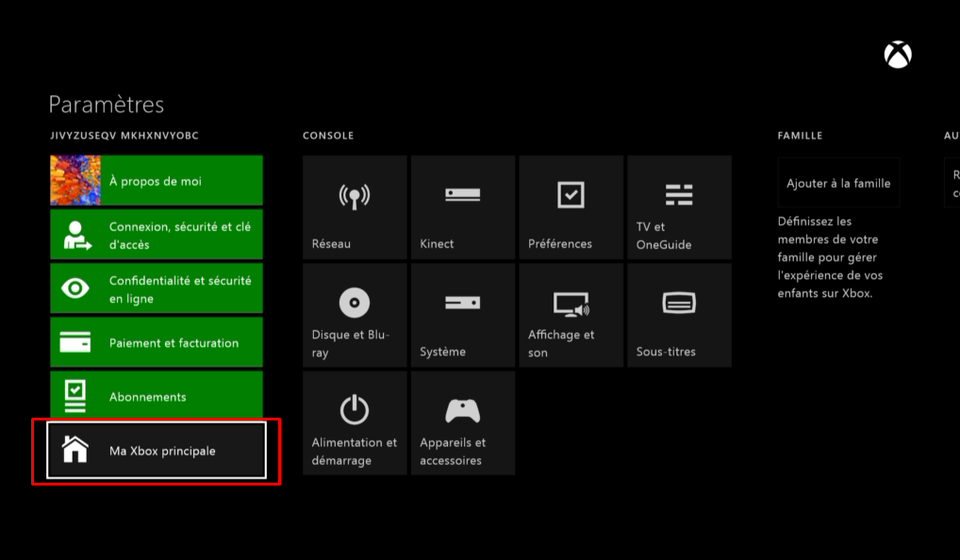Choose the "Ajouter à la famille" button
The width and height of the screenshot is (960, 560).
(838, 182)
